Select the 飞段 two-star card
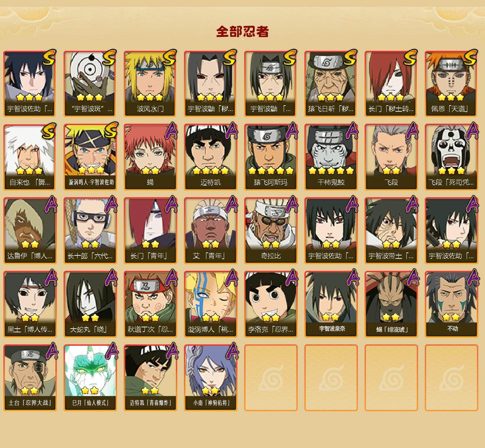Screen dimensions: 485x448 [x=391, y=157]
